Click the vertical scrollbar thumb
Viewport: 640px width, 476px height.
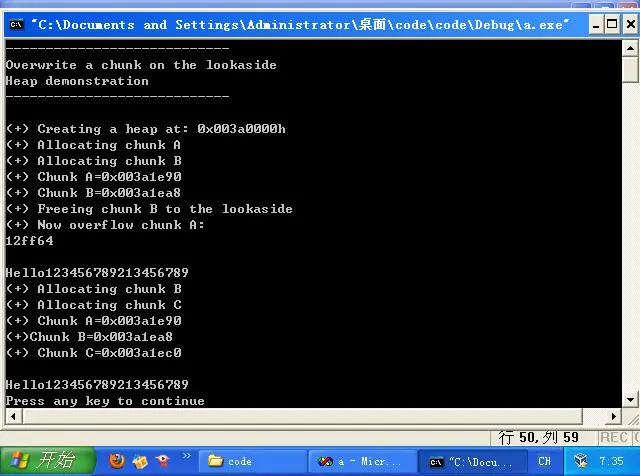click(630, 70)
